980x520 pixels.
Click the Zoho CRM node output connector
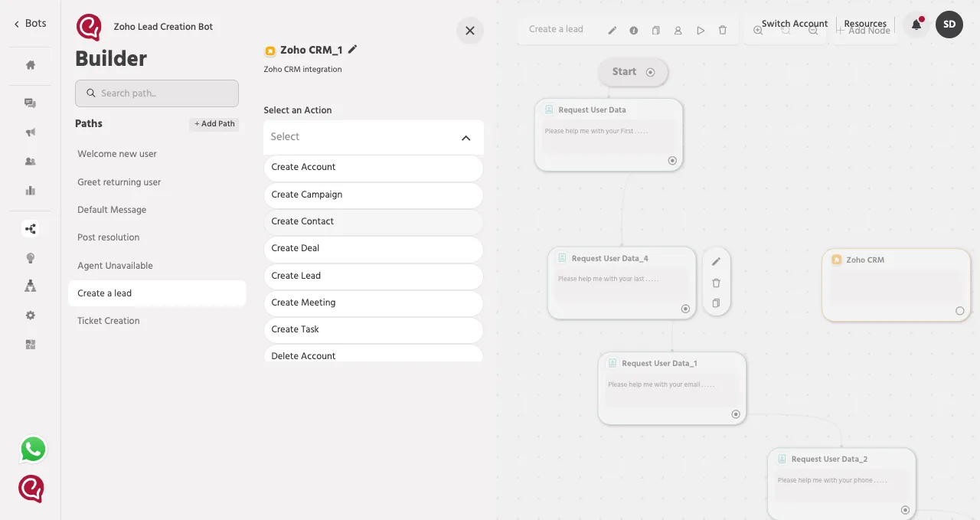click(960, 311)
